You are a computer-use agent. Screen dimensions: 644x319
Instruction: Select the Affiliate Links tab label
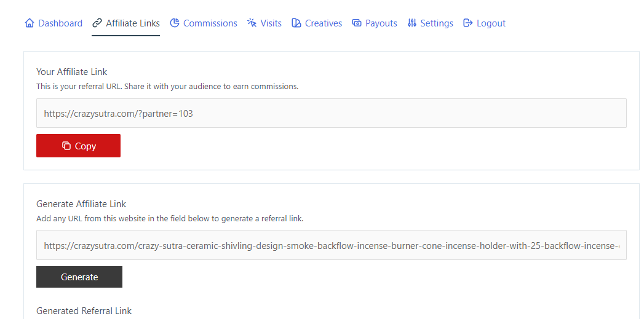133,23
